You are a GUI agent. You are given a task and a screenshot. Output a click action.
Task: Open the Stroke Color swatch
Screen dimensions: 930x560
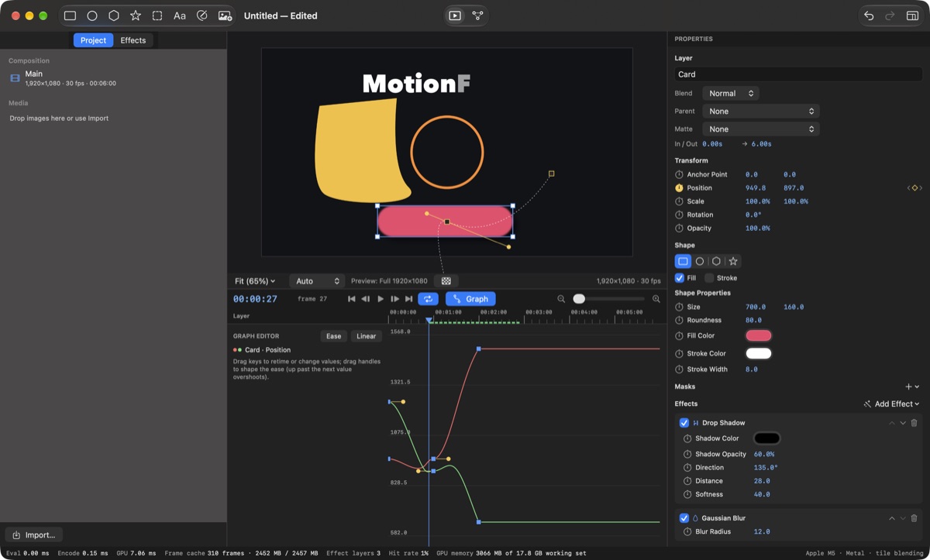(x=759, y=353)
